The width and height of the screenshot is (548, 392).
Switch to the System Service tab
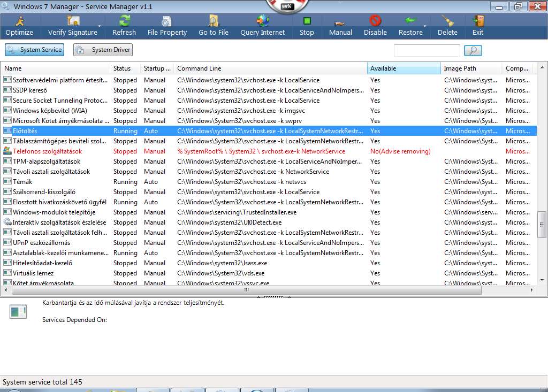click(35, 50)
